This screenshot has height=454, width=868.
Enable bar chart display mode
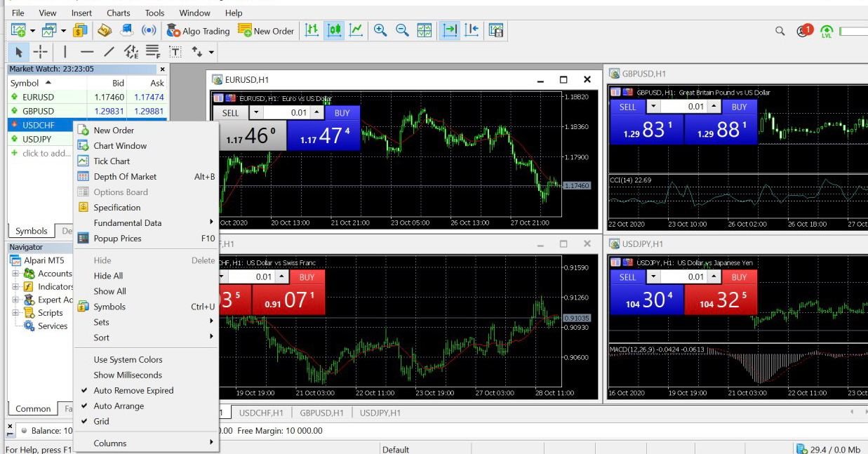click(313, 30)
